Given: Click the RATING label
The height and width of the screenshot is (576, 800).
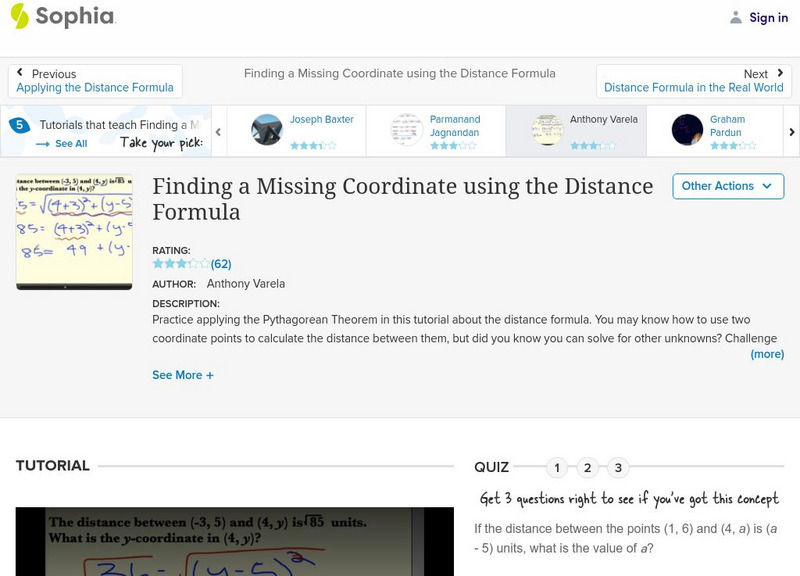Looking at the screenshot, I should click(x=171, y=251).
